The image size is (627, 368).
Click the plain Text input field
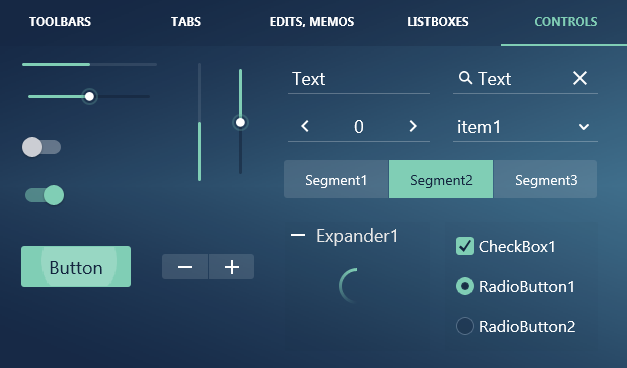point(359,80)
